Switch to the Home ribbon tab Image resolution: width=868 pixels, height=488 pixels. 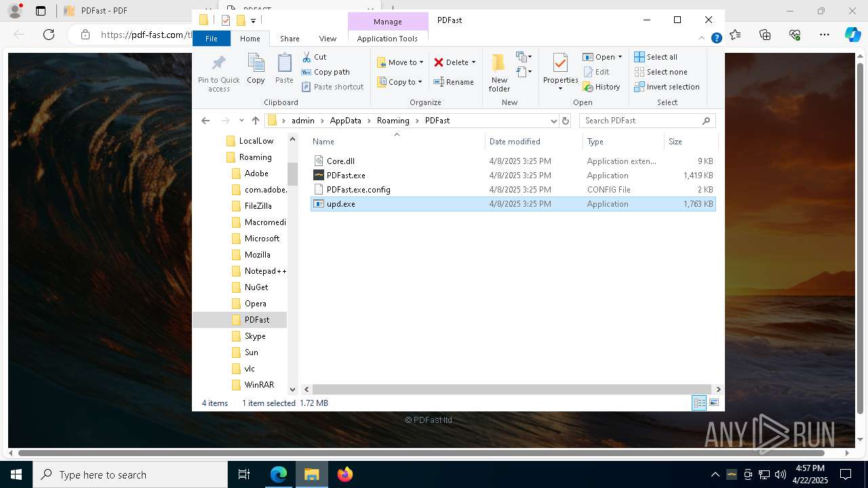tap(250, 39)
